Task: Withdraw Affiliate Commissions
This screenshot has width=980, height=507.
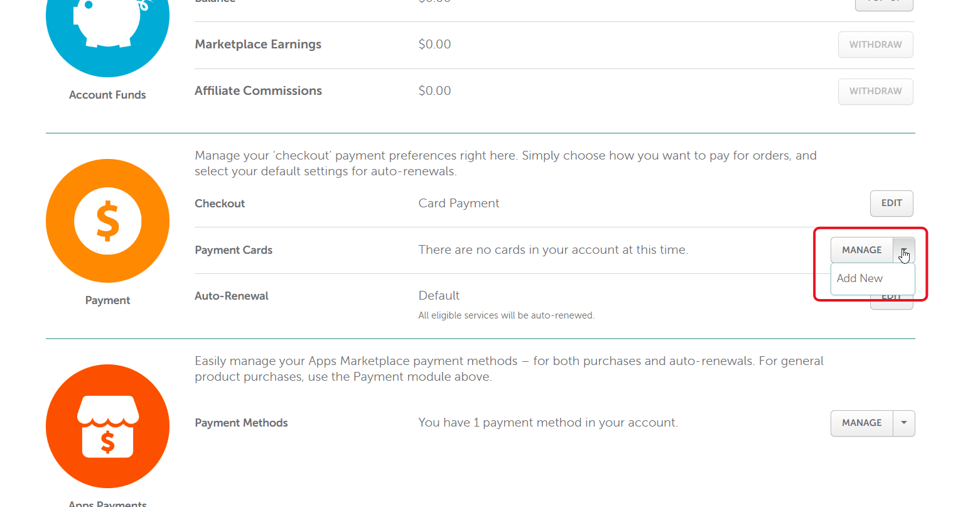Action: pos(875,91)
